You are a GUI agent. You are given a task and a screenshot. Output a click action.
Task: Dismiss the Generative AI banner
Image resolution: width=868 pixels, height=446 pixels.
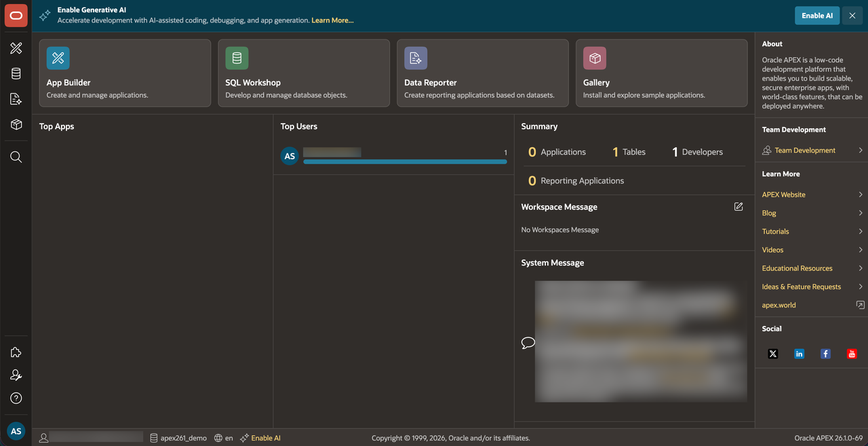[x=852, y=16]
